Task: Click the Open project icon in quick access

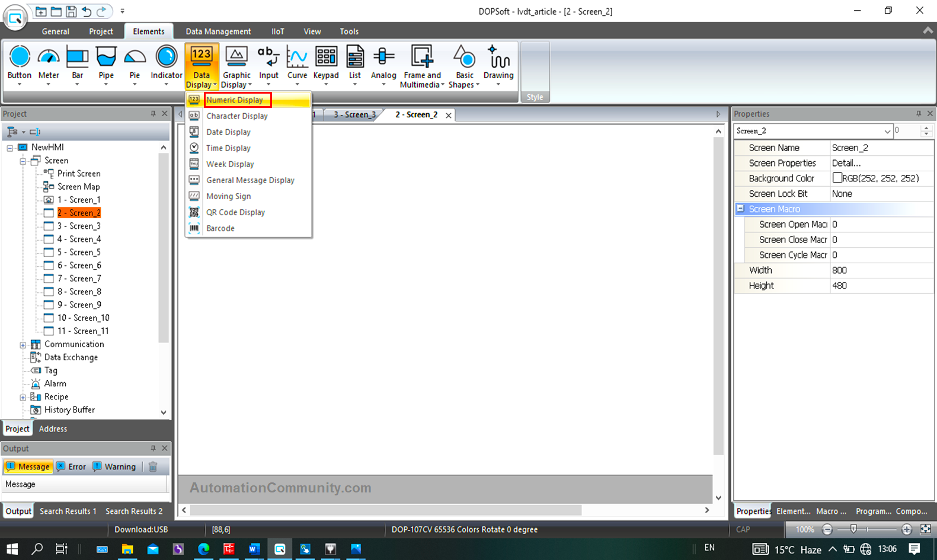Action: click(x=56, y=11)
